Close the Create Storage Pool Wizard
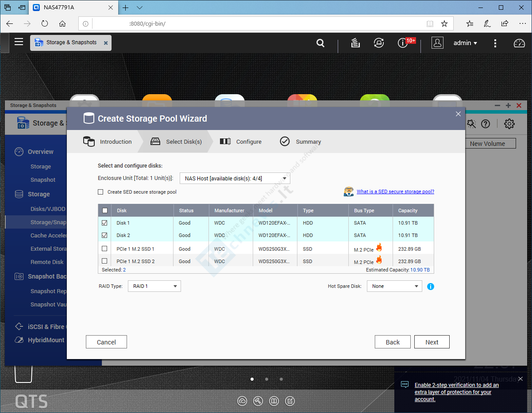 [x=458, y=114]
